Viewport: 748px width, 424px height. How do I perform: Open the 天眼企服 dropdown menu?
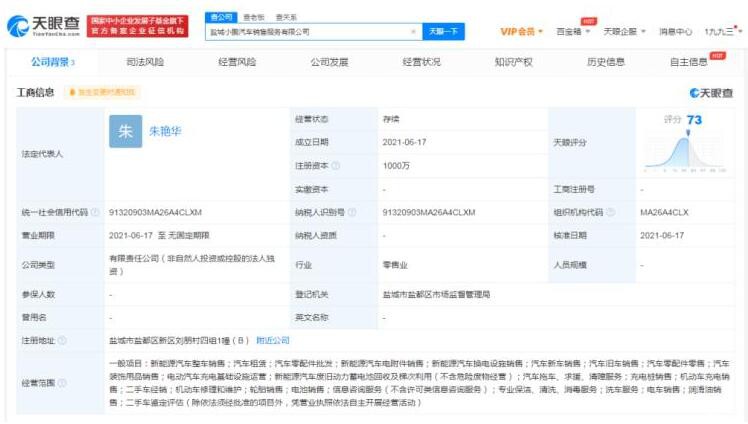click(624, 31)
